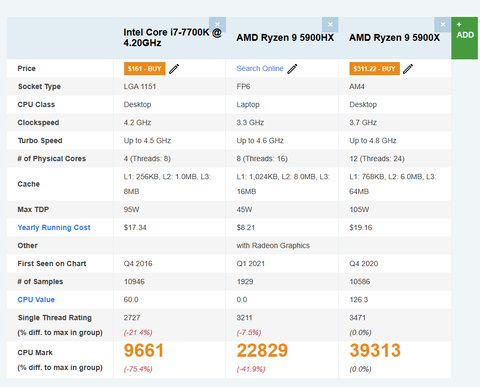The height and width of the screenshot is (387, 480).
Task: Click the $161 - BUY button
Action: [145, 69]
